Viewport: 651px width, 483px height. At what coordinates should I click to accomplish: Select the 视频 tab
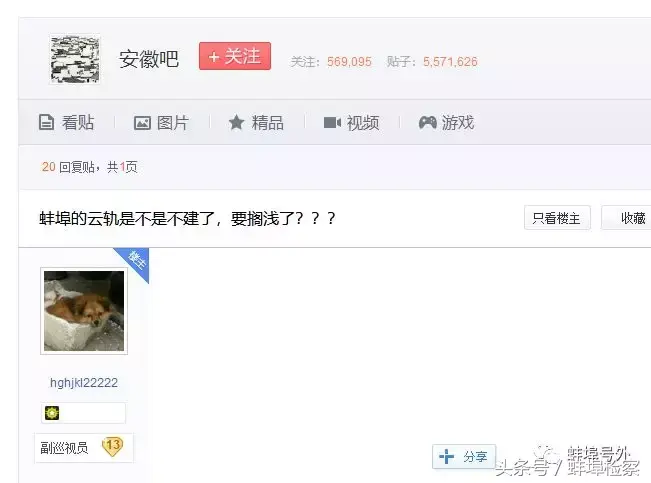[x=351, y=123]
